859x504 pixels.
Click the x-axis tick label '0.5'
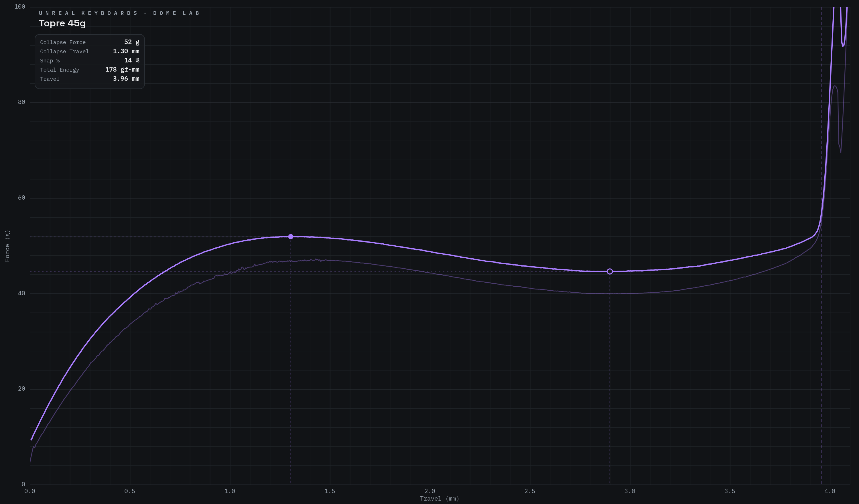[130, 491]
